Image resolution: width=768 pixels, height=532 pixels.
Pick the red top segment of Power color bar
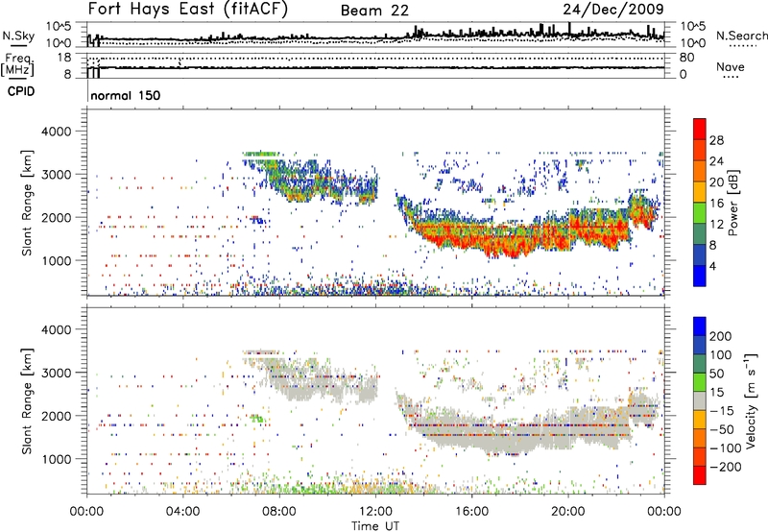(700, 129)
